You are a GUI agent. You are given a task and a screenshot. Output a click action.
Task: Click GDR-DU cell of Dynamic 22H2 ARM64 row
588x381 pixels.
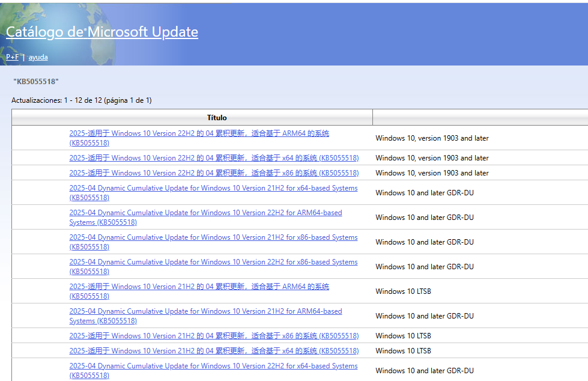point(425,218)
